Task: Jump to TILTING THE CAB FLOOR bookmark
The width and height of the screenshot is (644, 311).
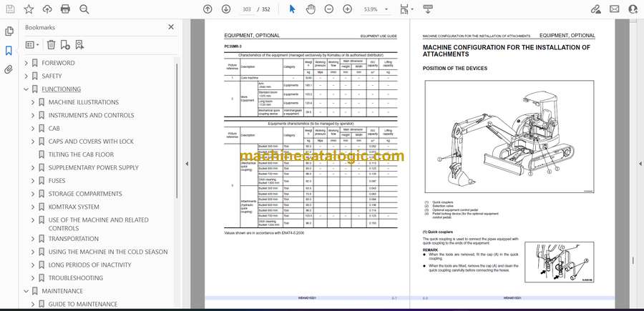Action: [81, 154]
